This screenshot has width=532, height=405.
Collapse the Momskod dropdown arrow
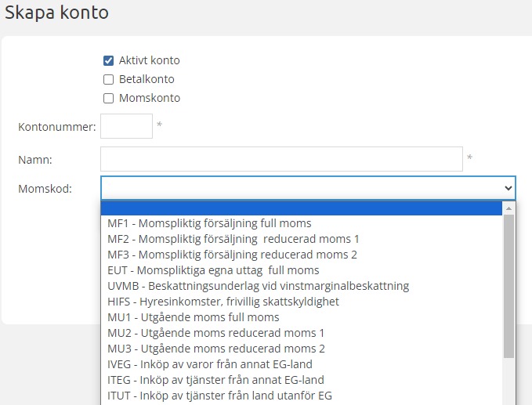pyautogui.click(x=508, y=188)
